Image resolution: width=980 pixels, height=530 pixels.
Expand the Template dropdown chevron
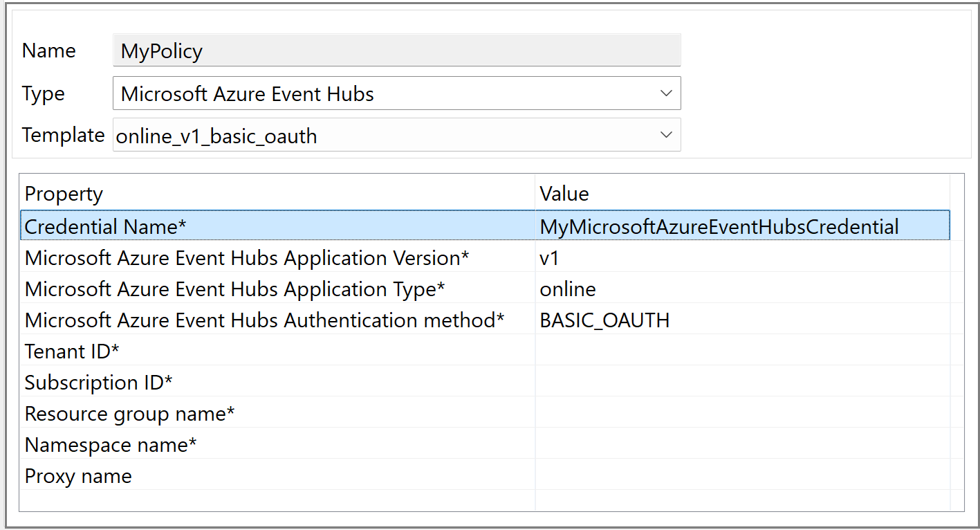(666, 136)
